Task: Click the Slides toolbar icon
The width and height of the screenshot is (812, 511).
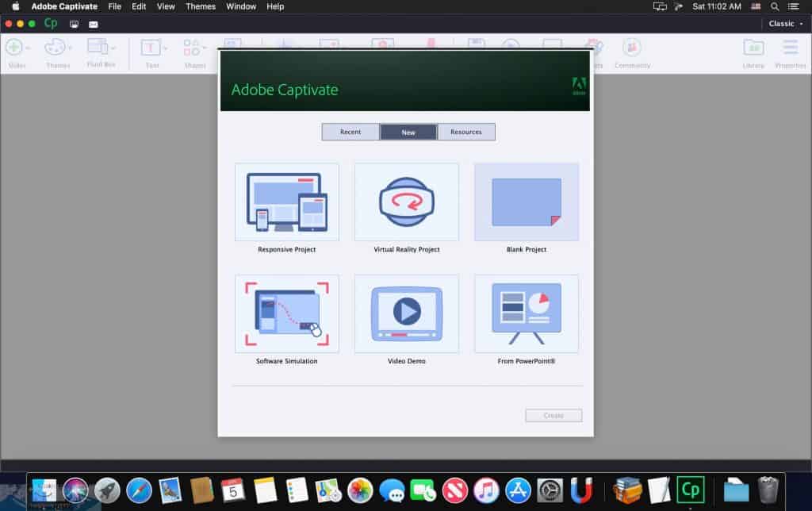Action: tap(14, 48)
